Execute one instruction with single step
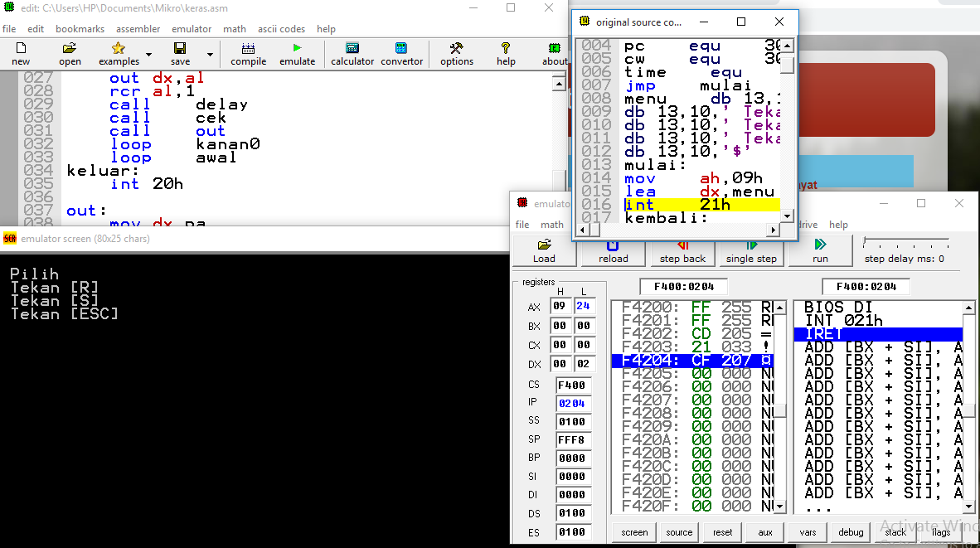Viewport: 980px width, 548px height. pyautogui.click(x=751, y=250)
